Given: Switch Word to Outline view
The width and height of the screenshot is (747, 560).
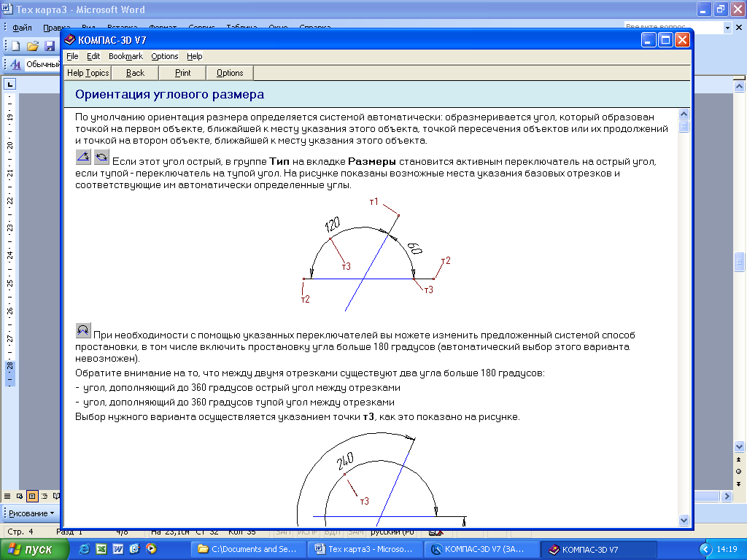Looking at the screenshot, I should pos(44,496).
